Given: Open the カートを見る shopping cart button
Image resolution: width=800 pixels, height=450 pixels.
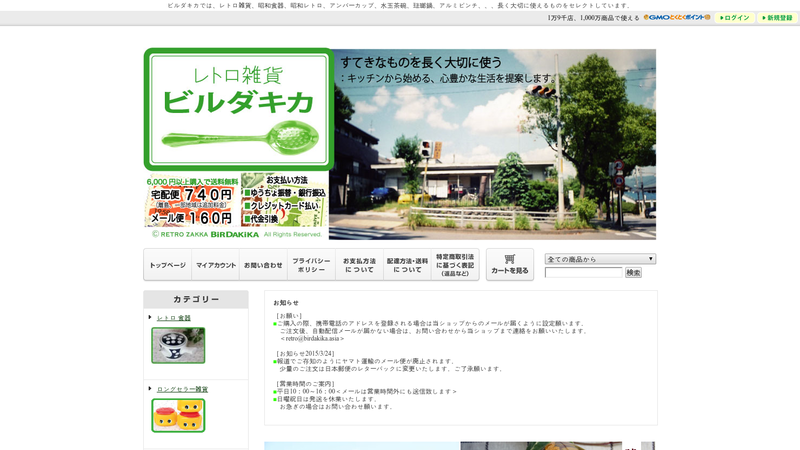Looking at the screenshot, I should click(510, 264).
